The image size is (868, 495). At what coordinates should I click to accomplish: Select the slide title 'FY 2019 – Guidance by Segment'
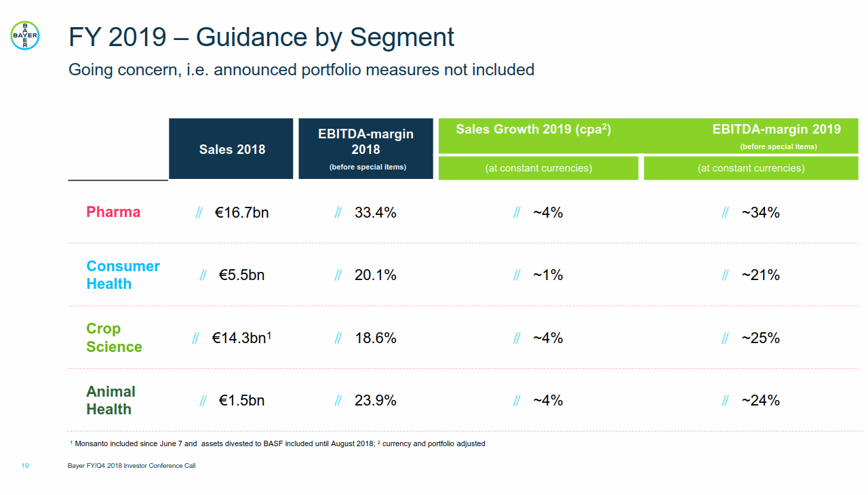261,37
